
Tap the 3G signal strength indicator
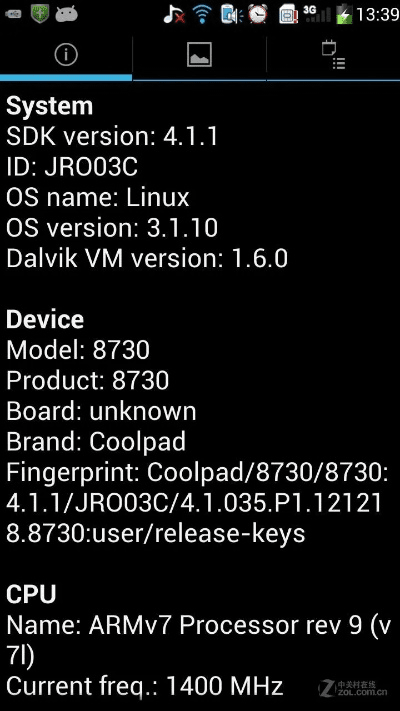click(317, 14)
